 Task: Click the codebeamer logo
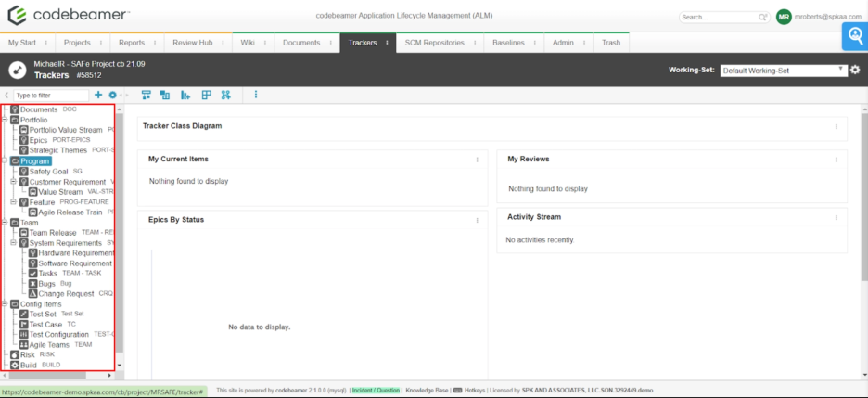[x=68, y=15]
